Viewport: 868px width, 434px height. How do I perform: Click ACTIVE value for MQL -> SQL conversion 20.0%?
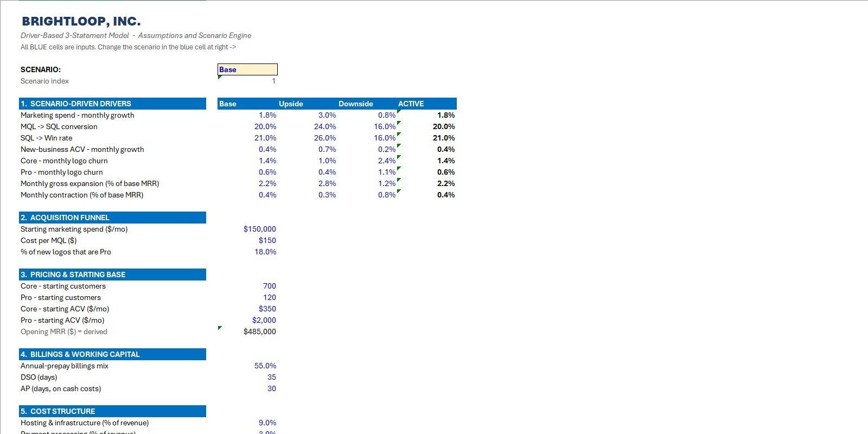point(444,126)
